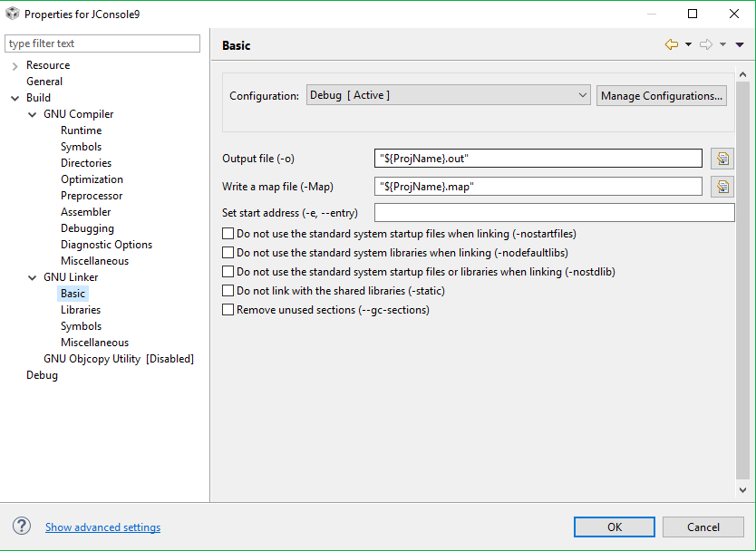Viewport: 756px width, 551px height.
Task: Toggle the -static shared libraries checkbox
Action: click(x=228, y=291)
